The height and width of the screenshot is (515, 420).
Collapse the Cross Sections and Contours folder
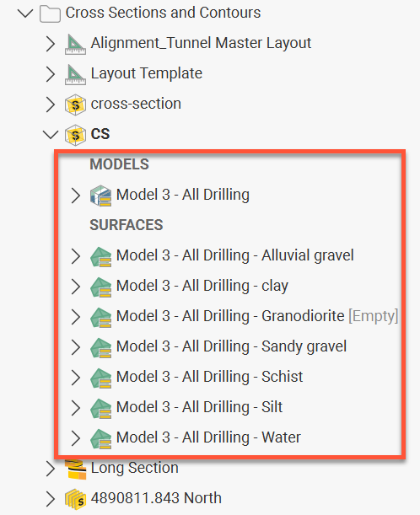pyautogui.click(x=25, y=13)
